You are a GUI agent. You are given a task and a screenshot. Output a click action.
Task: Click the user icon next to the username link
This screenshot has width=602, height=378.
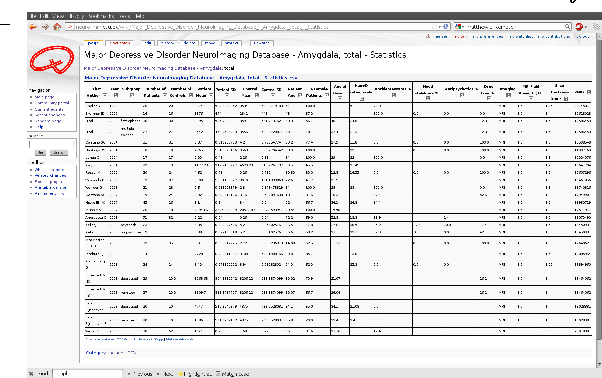point(428,36)
